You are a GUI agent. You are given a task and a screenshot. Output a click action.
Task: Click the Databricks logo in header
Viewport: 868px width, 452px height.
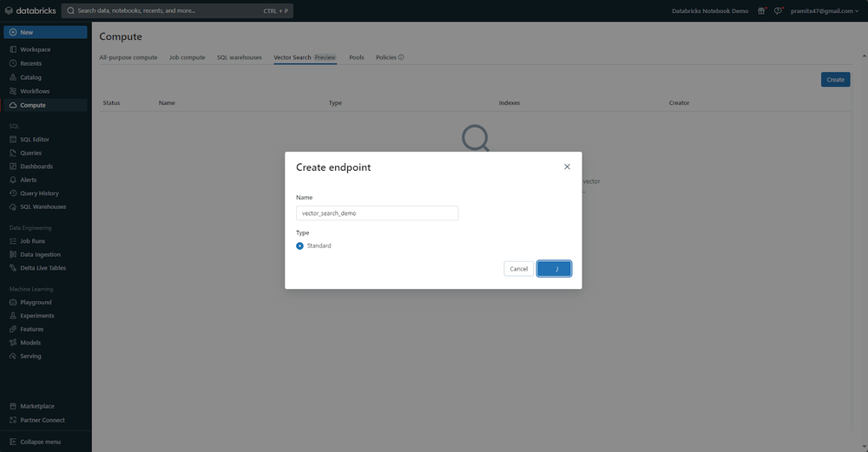pyautogui.click(x=30, y=10)
